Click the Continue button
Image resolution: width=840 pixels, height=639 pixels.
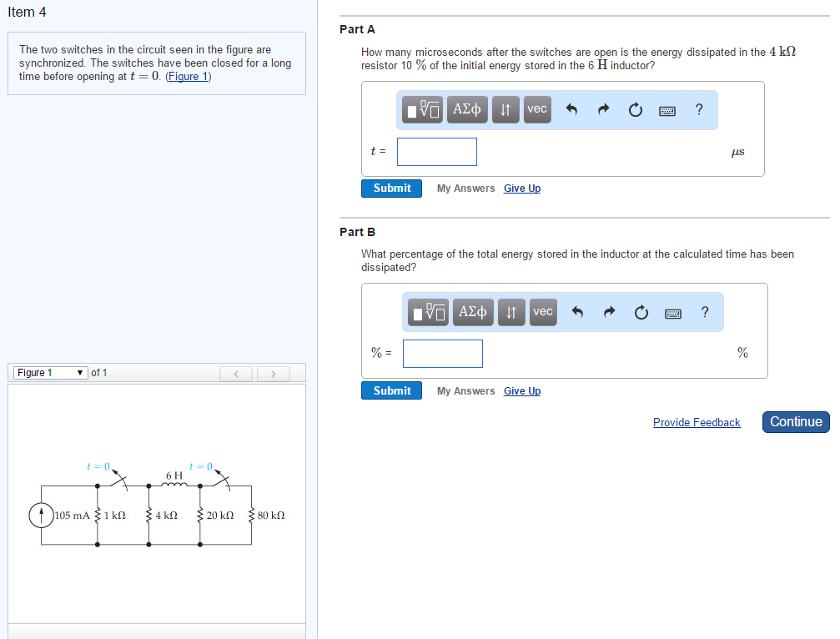[x=796, y=422]
